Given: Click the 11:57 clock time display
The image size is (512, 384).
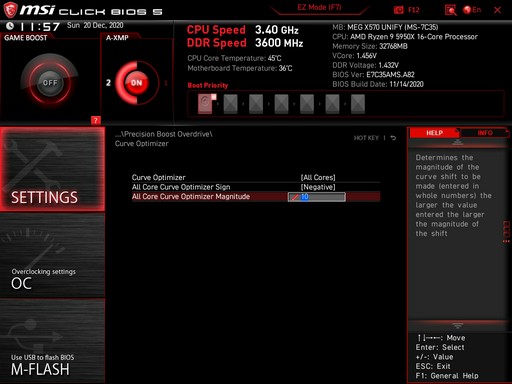Looking at the screenshot, I should tap(40, 26).
